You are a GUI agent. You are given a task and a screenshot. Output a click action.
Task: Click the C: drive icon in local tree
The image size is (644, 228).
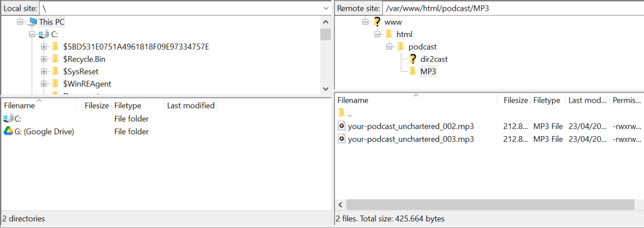pyautogui.click(x=44, y=35)
